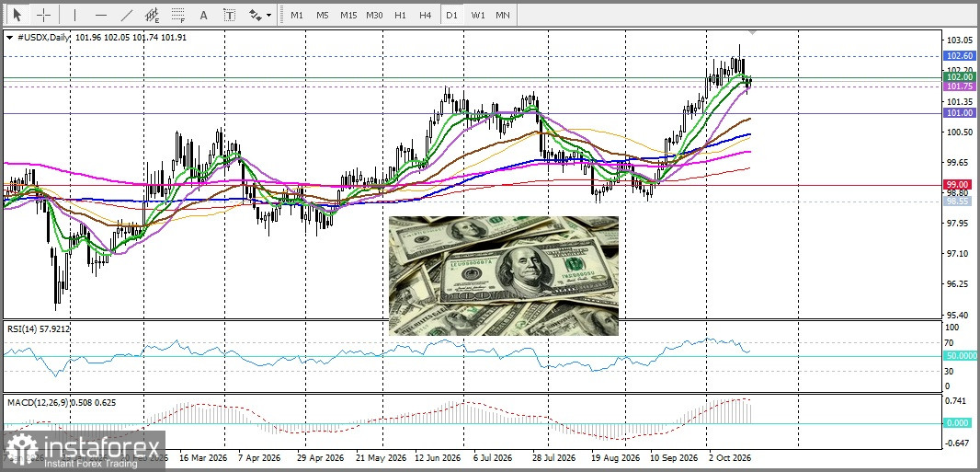Viewport: 980px width, 472px height.
Task: Pick the vertical line drawing tool
Action: [75, 15]
